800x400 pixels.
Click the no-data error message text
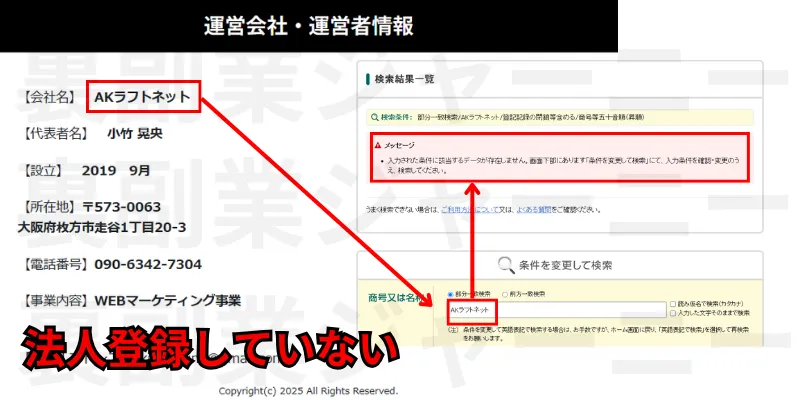click(x=564, y=165)
